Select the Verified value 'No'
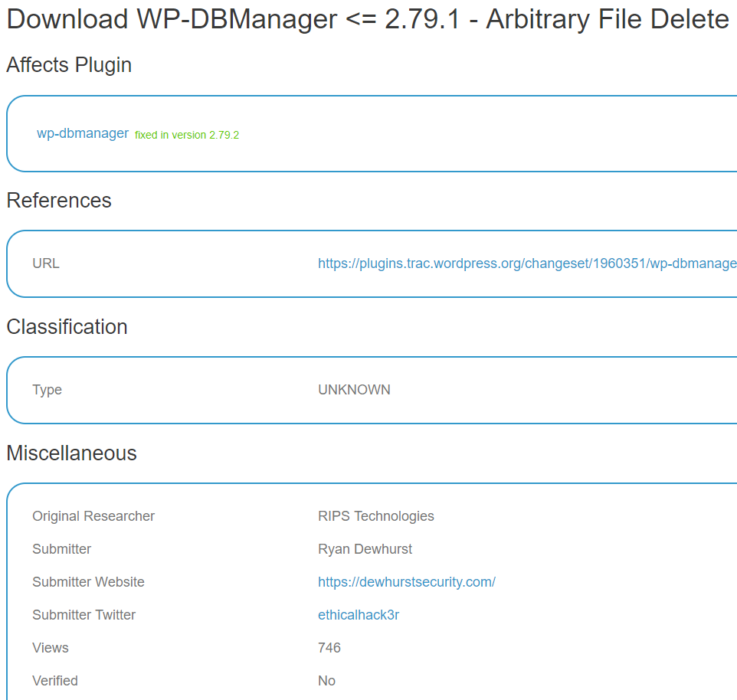Image resolution: width=737 pixels, height=700 pixels. (326, 681)
